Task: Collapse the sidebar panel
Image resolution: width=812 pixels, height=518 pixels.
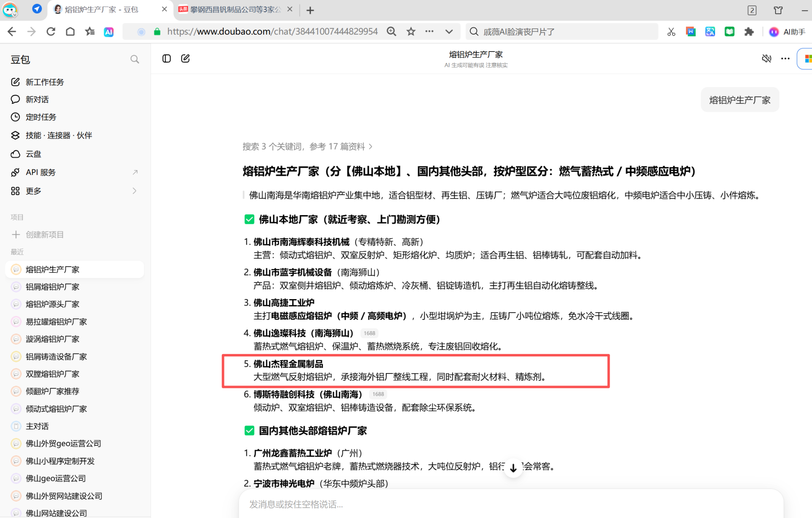Action: tap(167, 59)
